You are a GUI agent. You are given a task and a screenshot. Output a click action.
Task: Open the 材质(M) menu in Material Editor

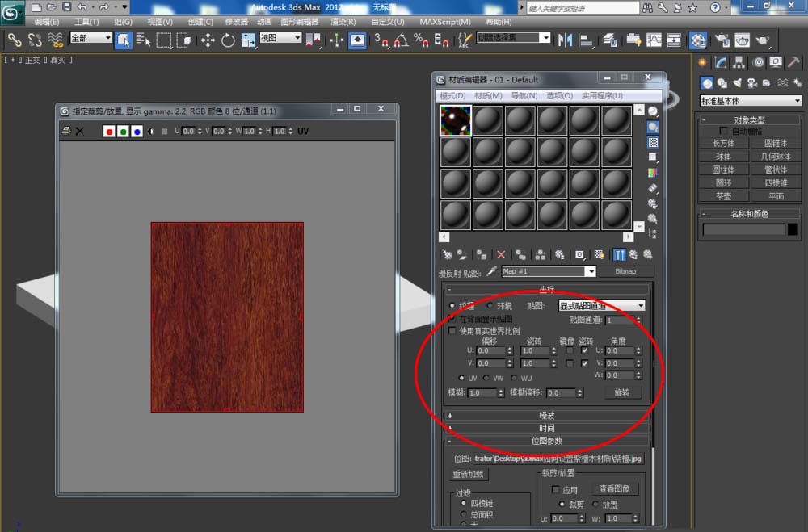(x=487, y=96)
